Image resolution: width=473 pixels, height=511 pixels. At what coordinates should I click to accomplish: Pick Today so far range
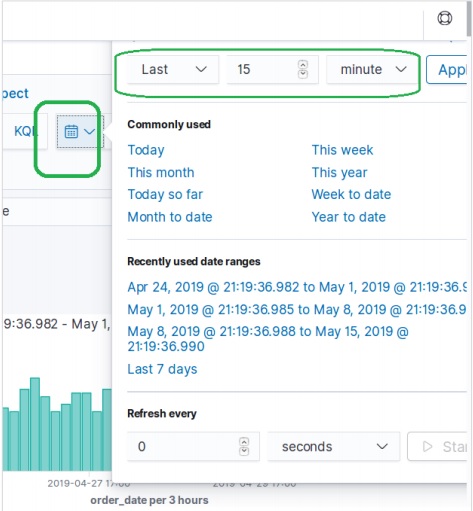[x=165, y=194]
